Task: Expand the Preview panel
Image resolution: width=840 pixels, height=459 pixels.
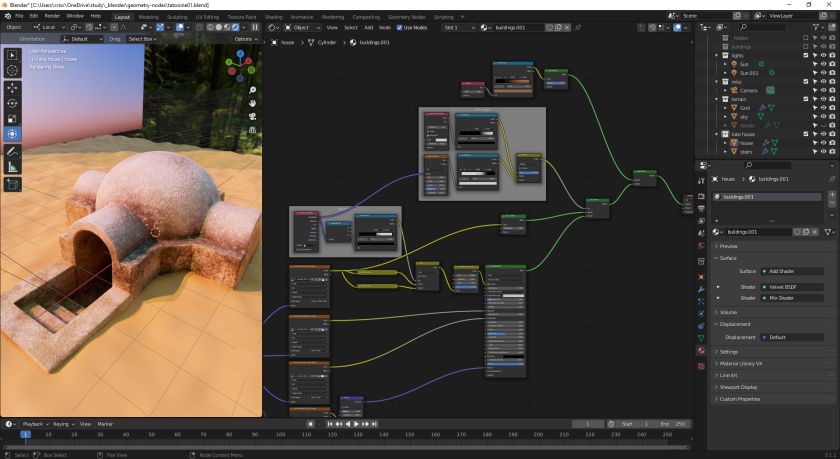Action: click(774, 246)
